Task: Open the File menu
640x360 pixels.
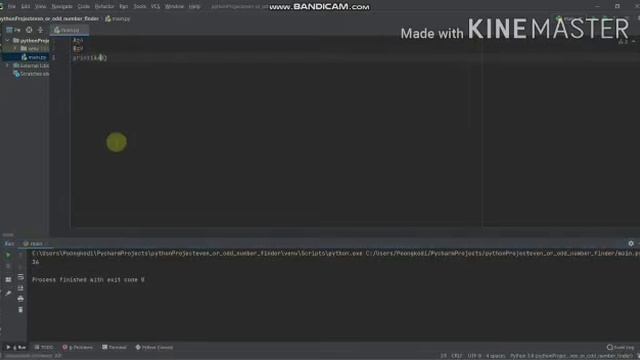Action: [x=12, y=7]
